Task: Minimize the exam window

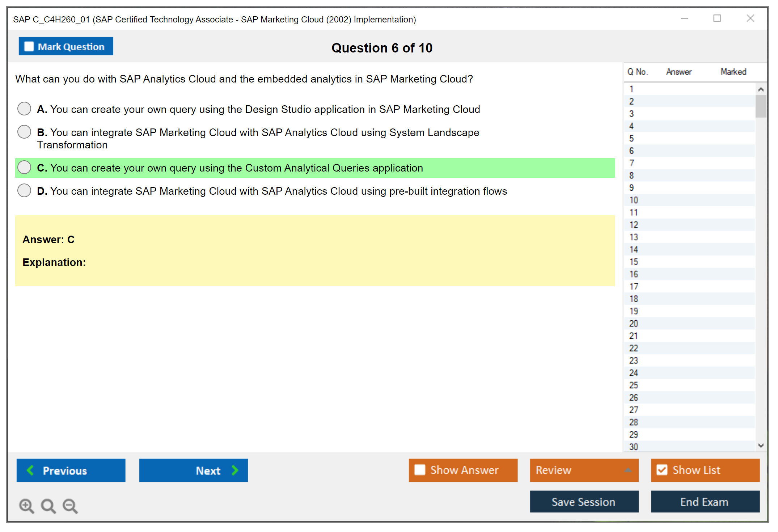Action: (684, 18)
